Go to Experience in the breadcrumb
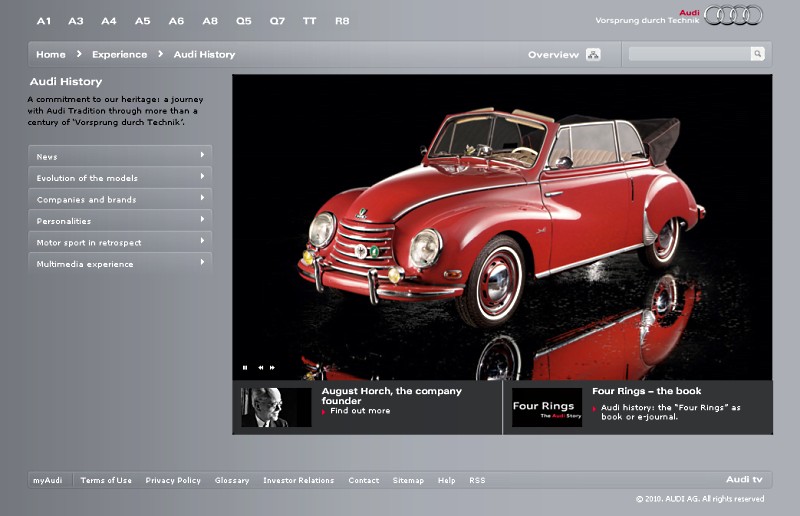800x516 pixels. pos(119,55)
